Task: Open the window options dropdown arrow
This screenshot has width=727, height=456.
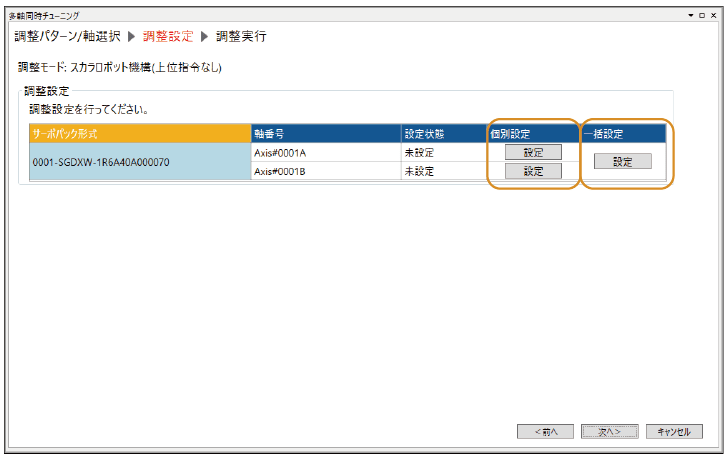Action: 690,16
